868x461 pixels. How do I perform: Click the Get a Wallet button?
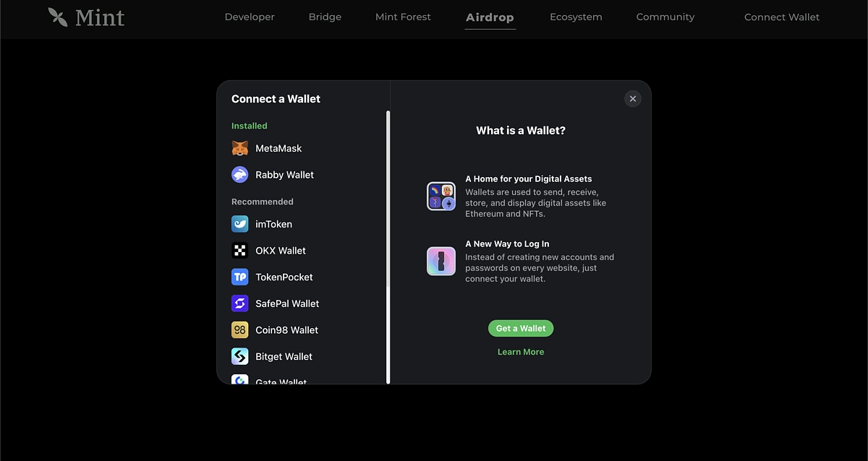[x=521, y=328]
